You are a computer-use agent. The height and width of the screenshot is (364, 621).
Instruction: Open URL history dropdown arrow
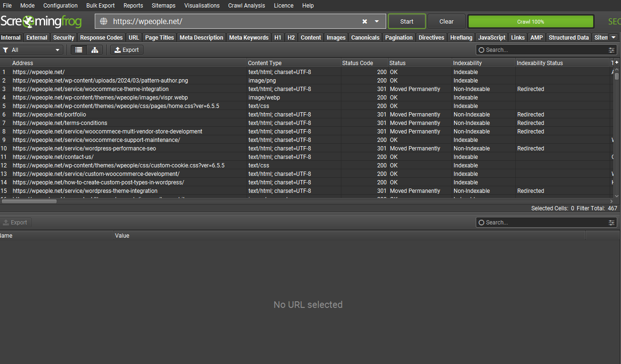[377, 21]
